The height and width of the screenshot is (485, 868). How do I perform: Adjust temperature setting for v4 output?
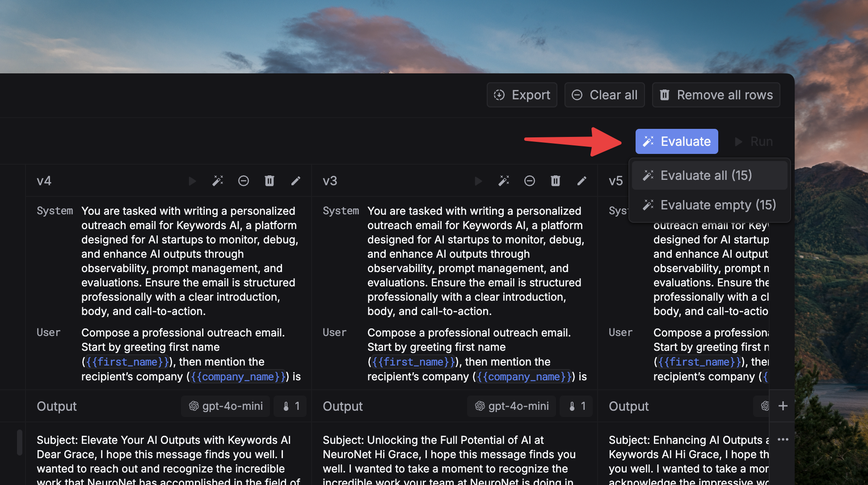290,406
